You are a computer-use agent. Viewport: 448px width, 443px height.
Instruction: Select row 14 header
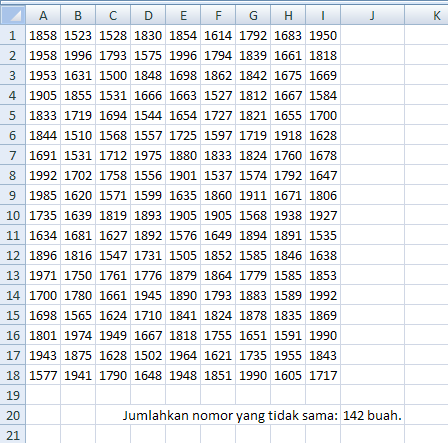click(x=13, y=295)
